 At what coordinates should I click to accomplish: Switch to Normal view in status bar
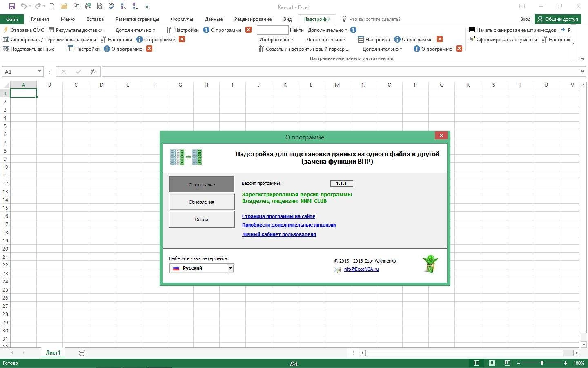pyautogui.click(x=476, y=363)
